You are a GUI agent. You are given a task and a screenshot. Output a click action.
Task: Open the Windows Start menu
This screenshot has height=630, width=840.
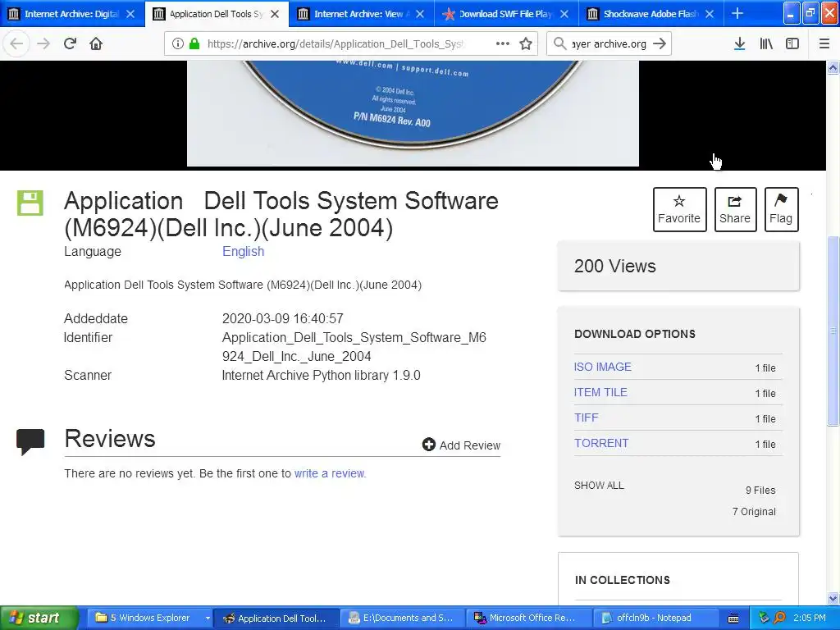(39, 618)
